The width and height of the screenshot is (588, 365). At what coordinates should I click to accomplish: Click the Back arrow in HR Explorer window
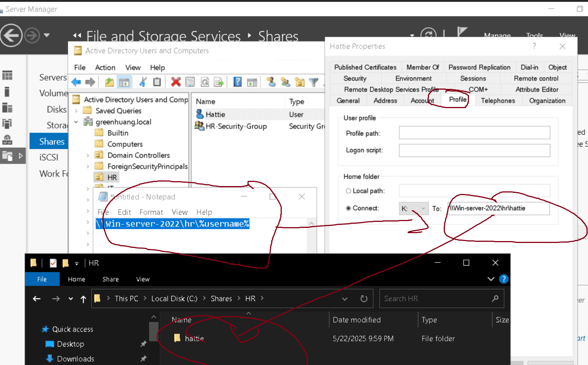click(37, 299)
